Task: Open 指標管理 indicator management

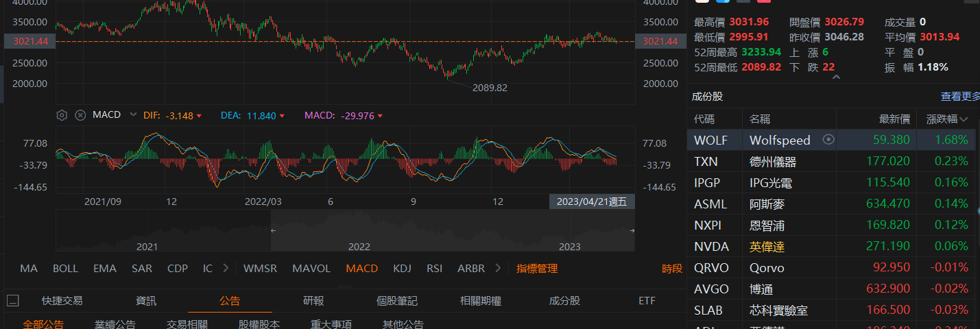Action: pyautogui.click(x=537, y=268)
